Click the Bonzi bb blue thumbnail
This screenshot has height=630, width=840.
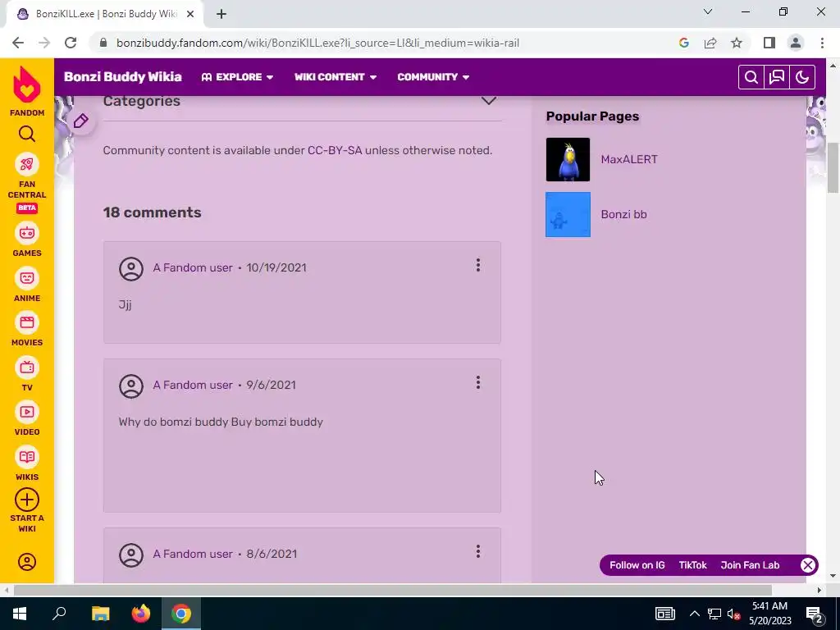click(x=568, y=214)
